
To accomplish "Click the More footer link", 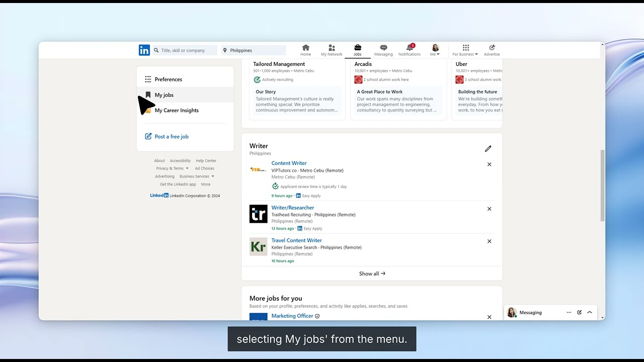I will pos(206,185).
